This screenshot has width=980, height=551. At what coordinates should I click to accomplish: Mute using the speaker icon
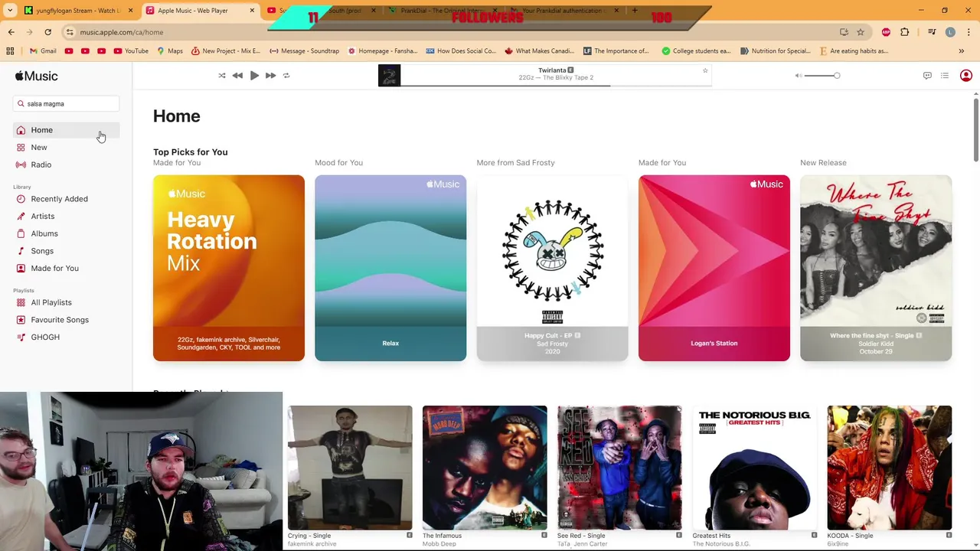[798, 76]
